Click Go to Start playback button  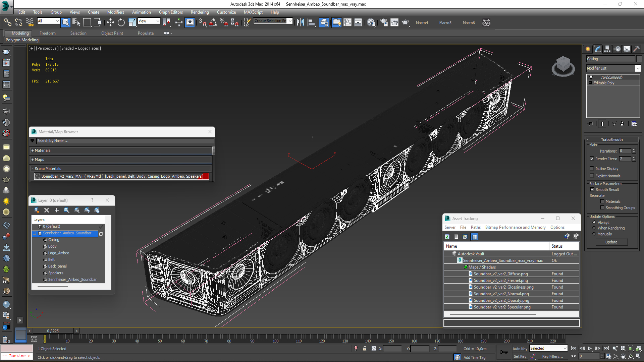tap(574, 349)
